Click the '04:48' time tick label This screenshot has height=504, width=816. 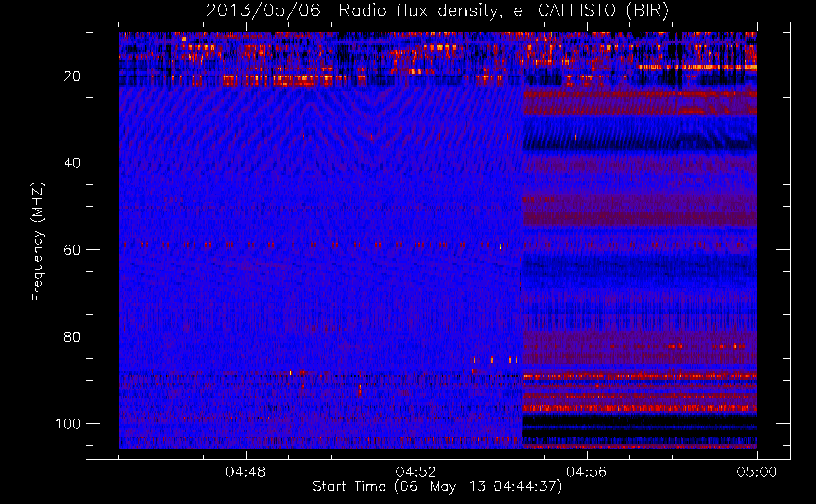pyautogui.click(x=246, y=472)
